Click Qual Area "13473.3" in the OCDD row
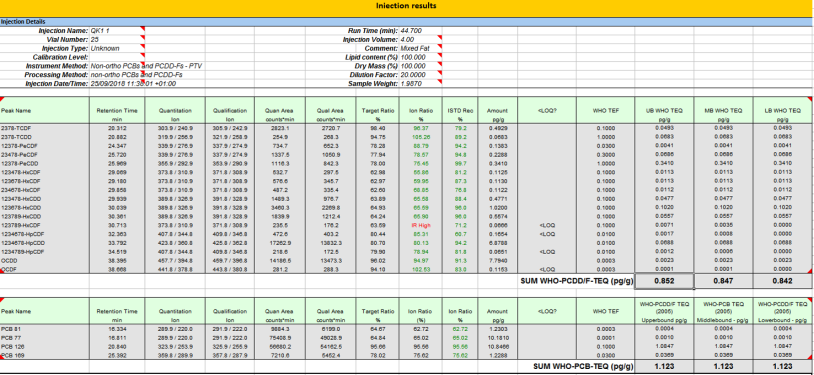 (x=331, y=261)
